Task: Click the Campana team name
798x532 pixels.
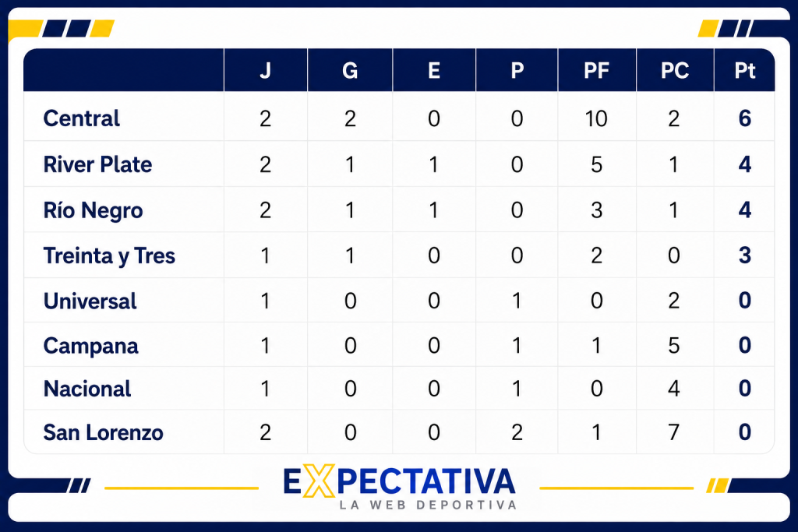Action: coord(90,346)
